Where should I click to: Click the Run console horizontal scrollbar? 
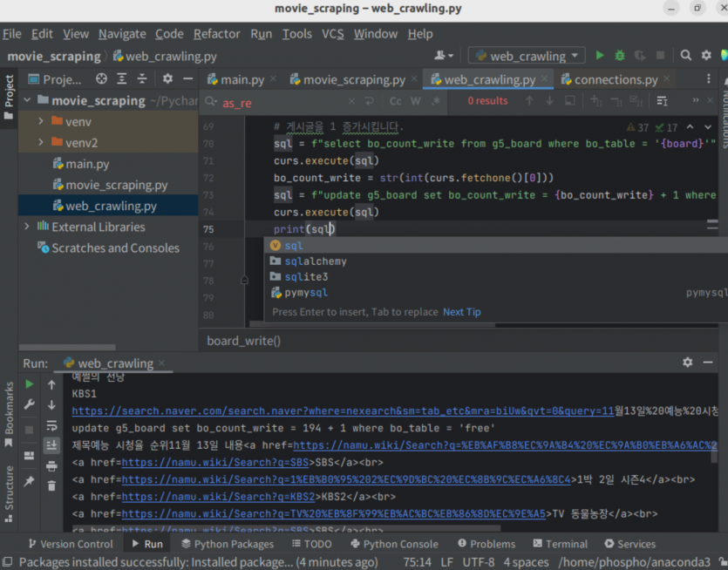click(287, 528)
